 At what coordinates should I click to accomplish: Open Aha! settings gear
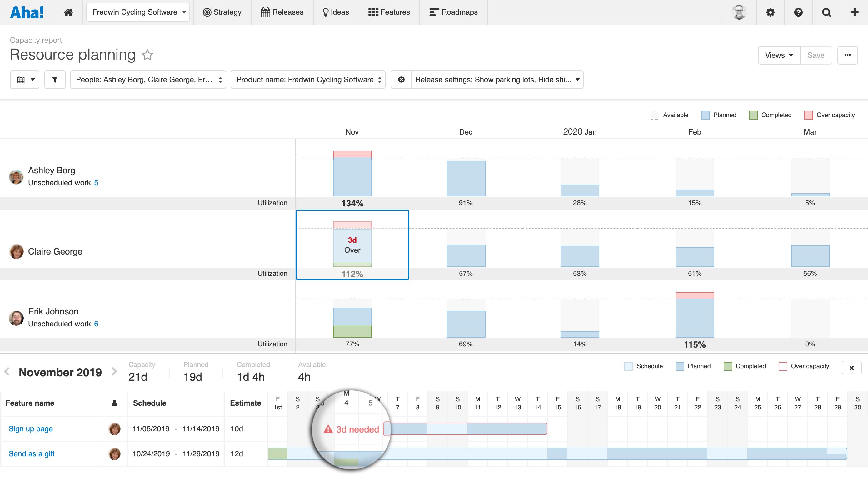[771, 12]
